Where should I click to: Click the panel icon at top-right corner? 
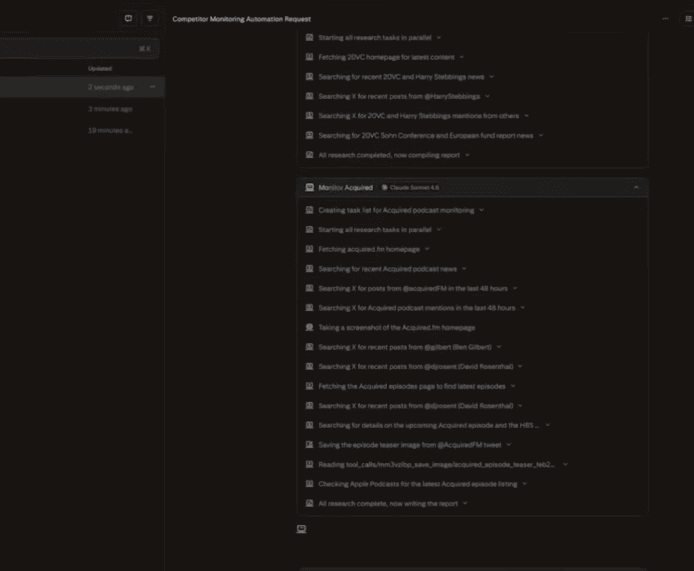(x=687, y=18)
